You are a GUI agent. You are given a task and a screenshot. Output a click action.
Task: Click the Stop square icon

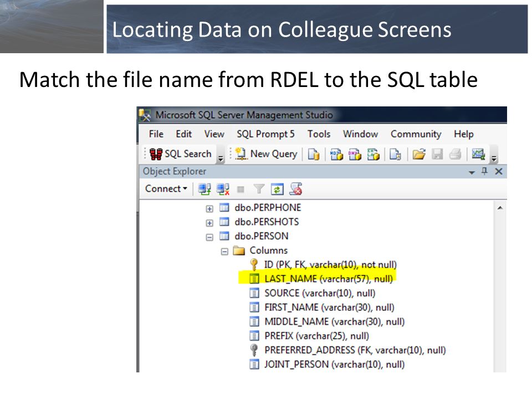[241, 190]
